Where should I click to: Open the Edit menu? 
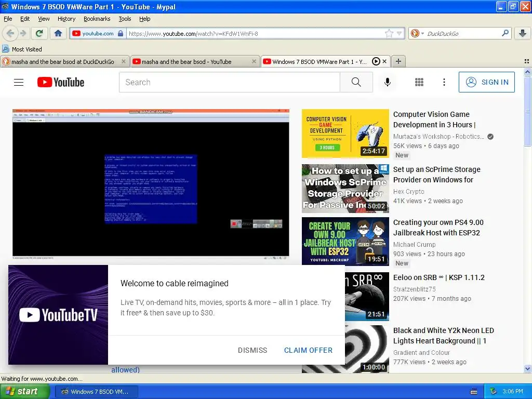[25, 19]
